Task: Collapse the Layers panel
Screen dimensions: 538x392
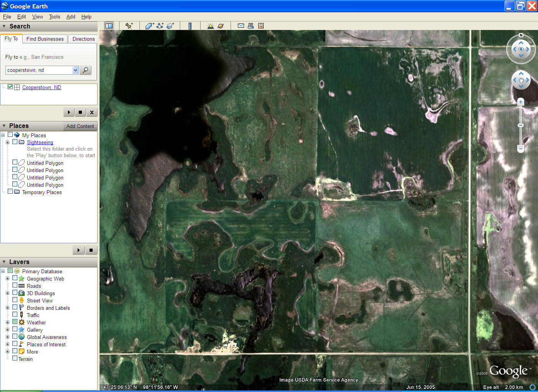Action: tap(4, 262)
